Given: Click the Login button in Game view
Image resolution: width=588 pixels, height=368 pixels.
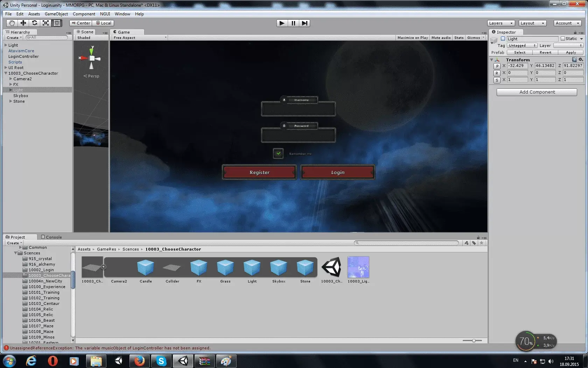Looking at the screenshot, I should coord(338,172).
